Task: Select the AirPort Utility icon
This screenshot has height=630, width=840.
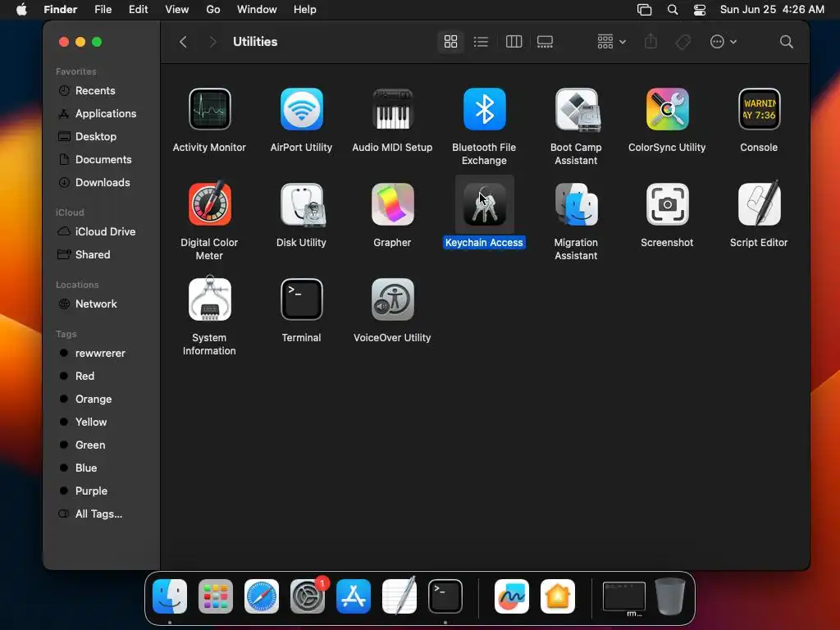Action: 302,110
